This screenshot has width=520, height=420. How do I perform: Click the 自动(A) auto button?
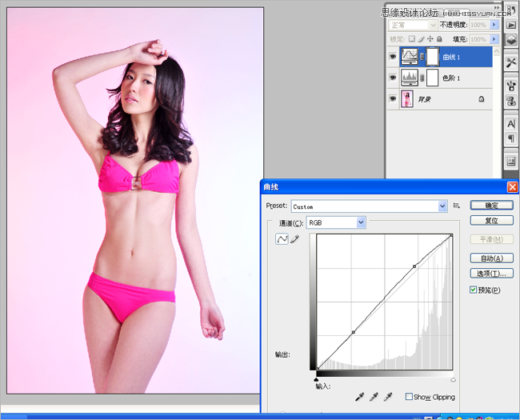point(491,258)
